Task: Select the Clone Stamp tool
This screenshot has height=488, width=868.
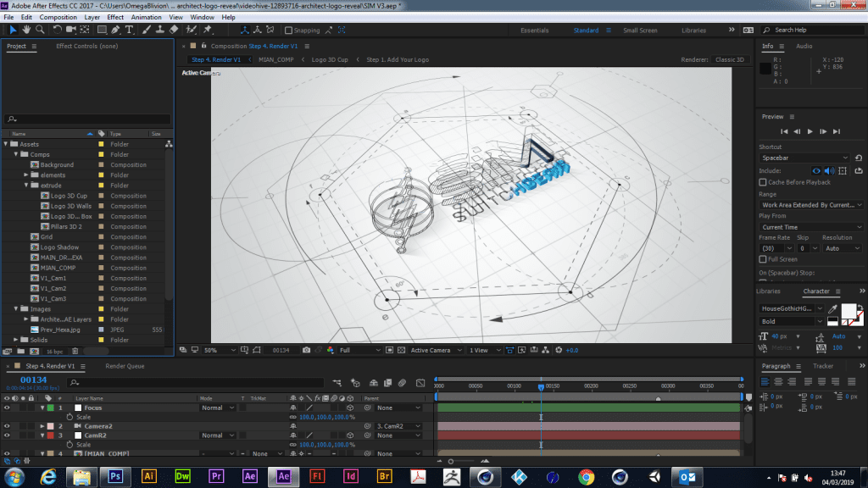Action: point(160,30)
